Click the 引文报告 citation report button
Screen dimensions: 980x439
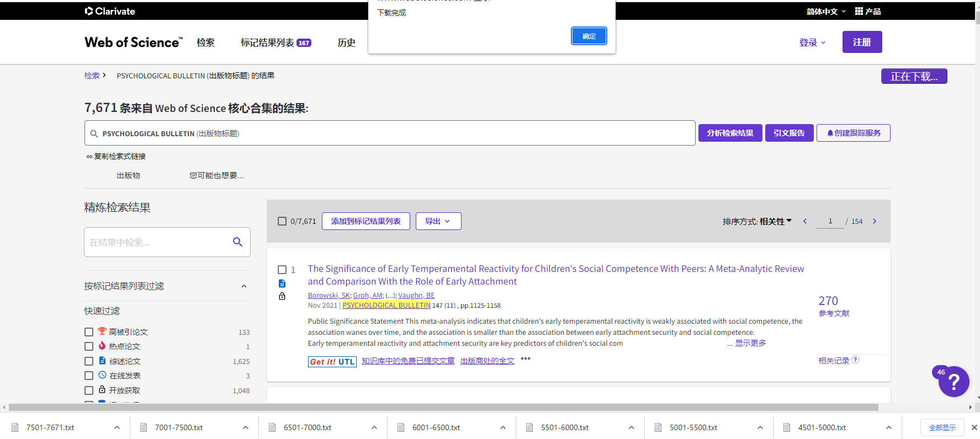pyautogui.click(x=789, y=133)
